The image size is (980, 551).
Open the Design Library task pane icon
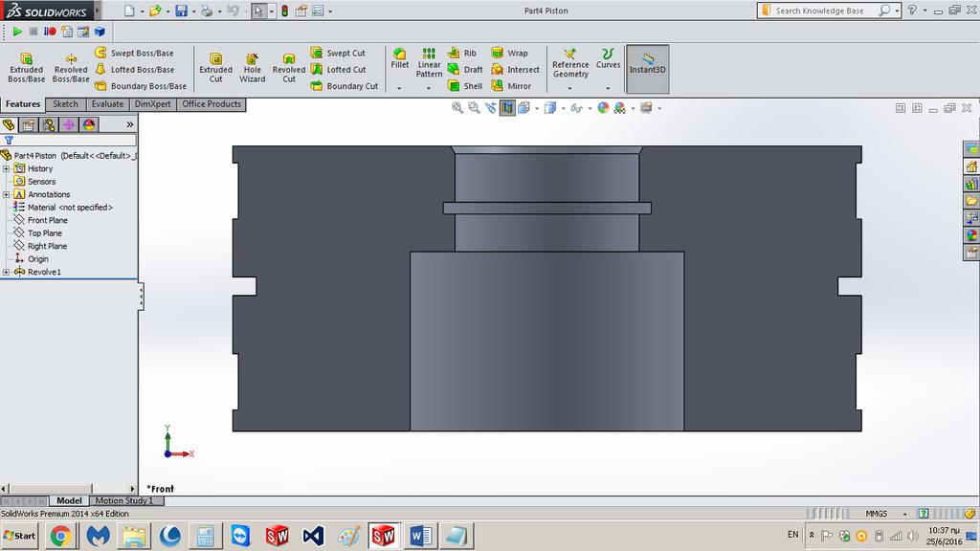pos(971,184)
